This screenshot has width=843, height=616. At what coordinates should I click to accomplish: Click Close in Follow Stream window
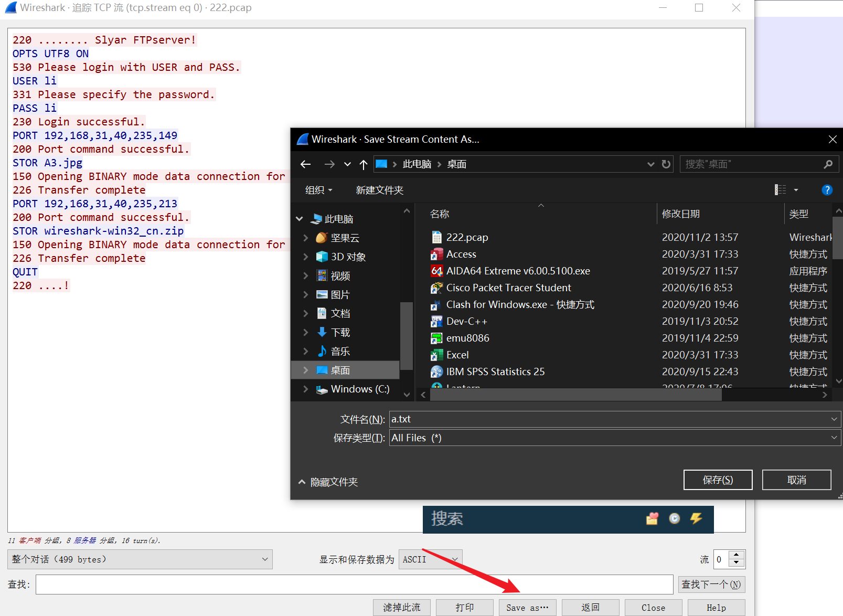[x=654, y=608]
